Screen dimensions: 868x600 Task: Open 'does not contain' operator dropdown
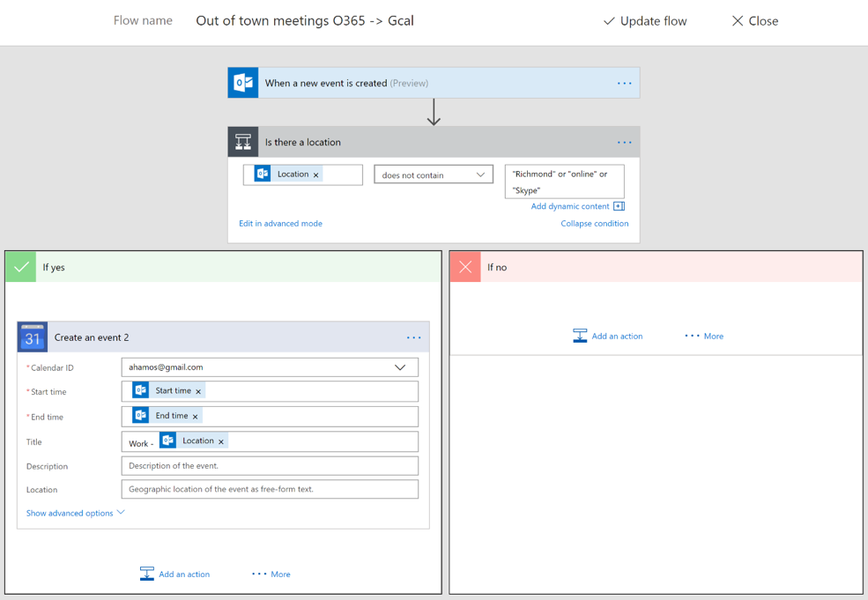(434, 175)
